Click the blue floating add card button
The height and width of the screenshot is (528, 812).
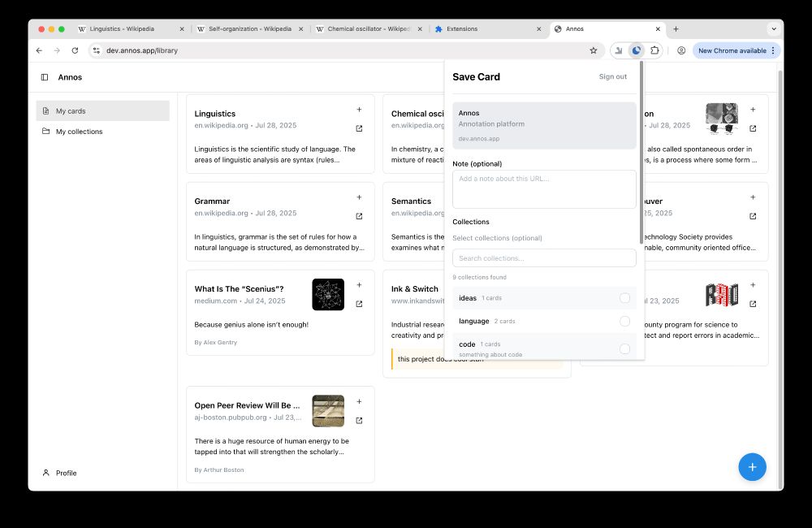(752, 467)
